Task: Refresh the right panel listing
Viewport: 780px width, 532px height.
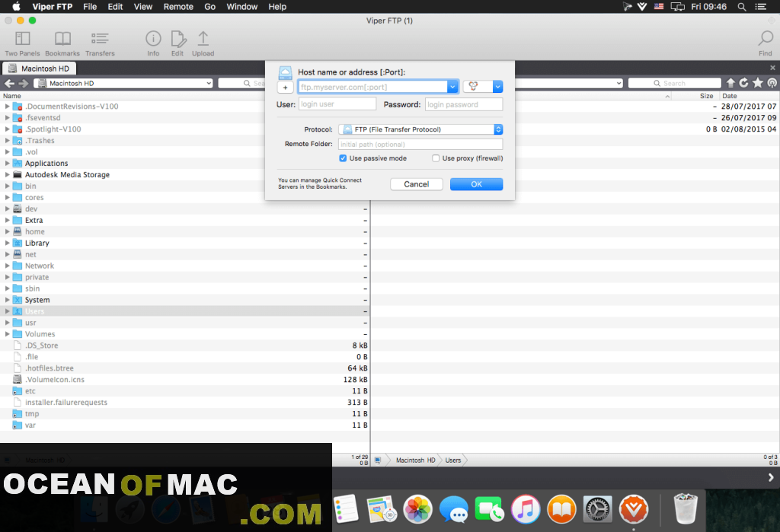Action: (743, 83)
